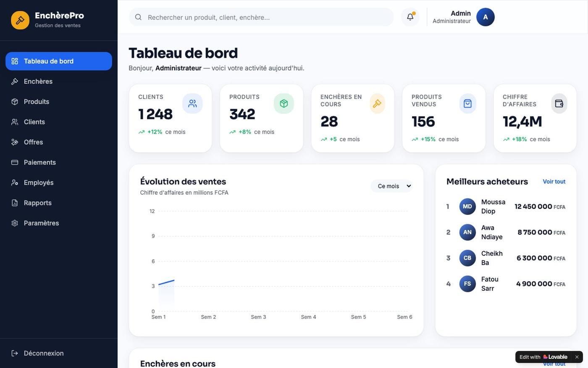This screenshot has height=368, width=588.
Task: Click the Paiements sidebar card icon
Action: pyautogui.click(x=15, y=162)
